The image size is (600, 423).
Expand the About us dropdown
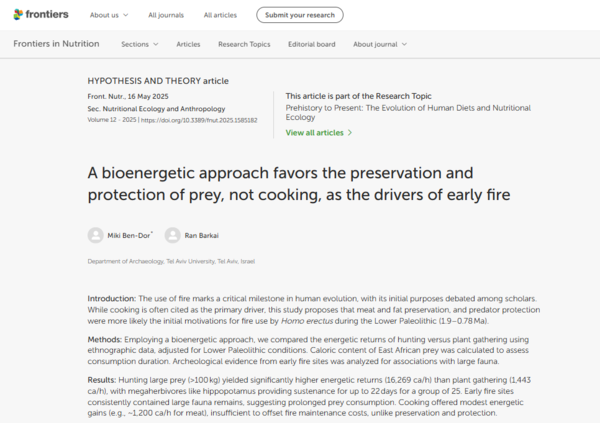108,15
